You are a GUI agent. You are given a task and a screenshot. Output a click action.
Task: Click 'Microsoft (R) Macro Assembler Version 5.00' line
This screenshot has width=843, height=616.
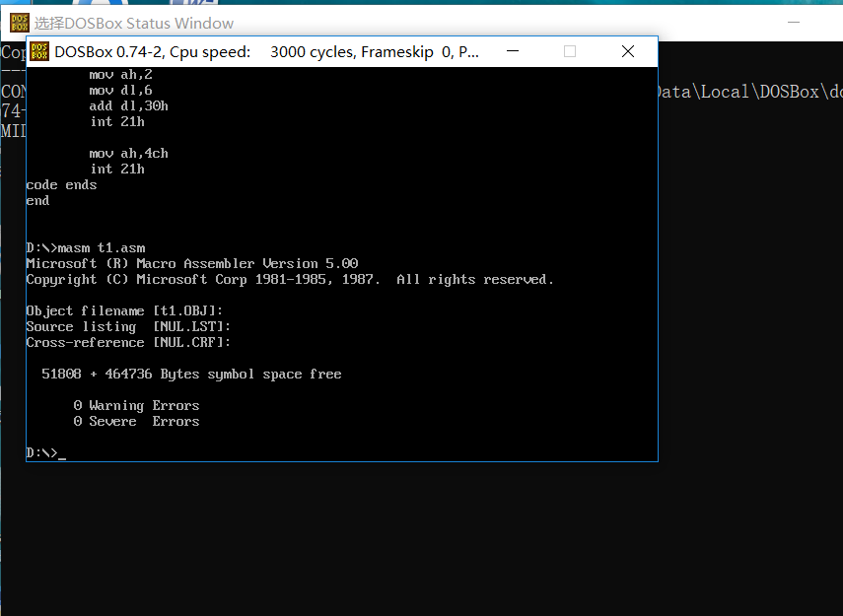(x=192, y=264)
